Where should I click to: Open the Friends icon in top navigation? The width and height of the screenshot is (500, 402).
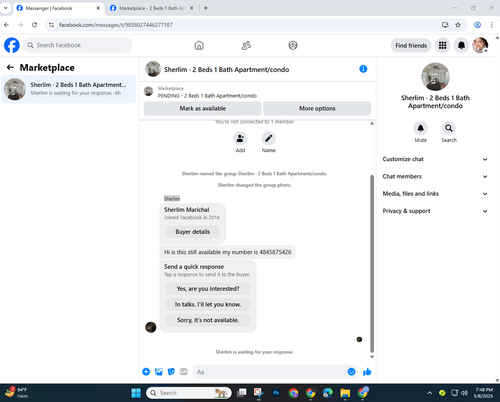coord(246,45)
